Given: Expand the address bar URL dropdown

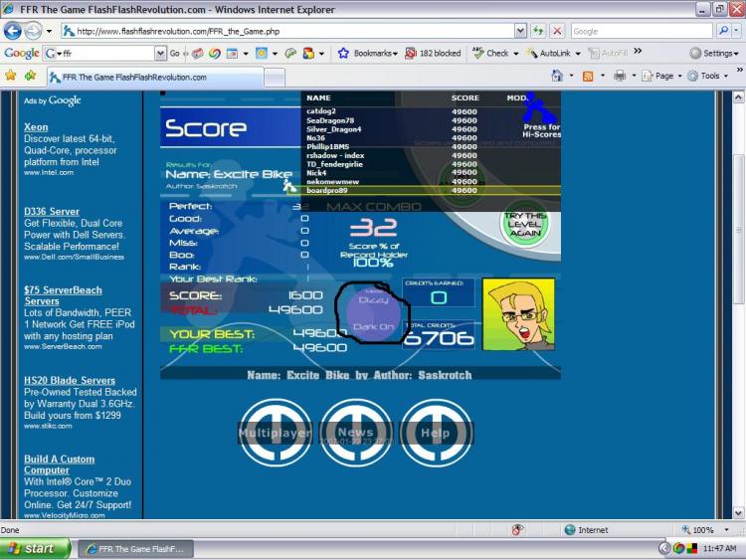Looking at the screenshot, I should (520, 32).
